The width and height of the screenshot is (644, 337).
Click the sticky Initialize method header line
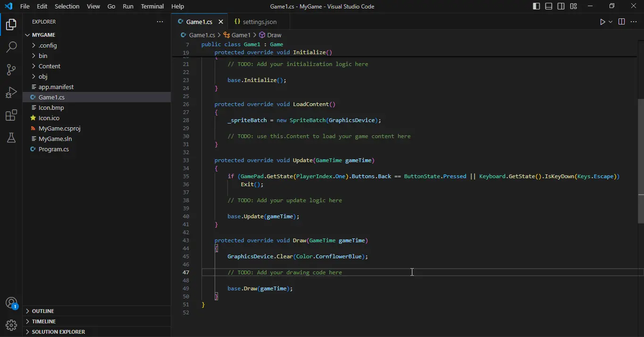pos(273,52)
